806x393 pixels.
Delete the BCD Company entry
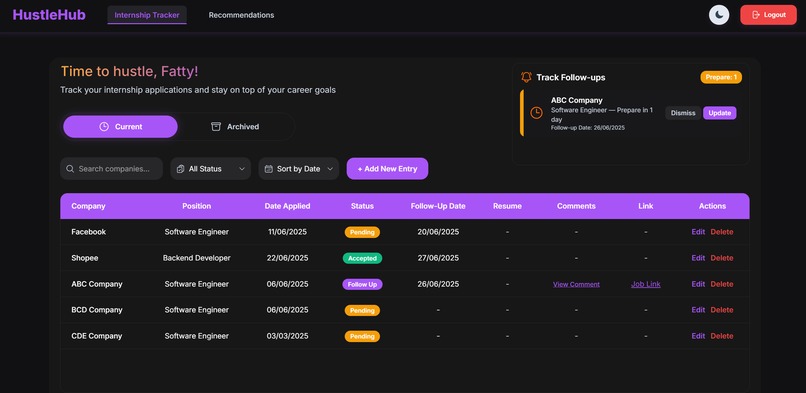tap(722, 310)
